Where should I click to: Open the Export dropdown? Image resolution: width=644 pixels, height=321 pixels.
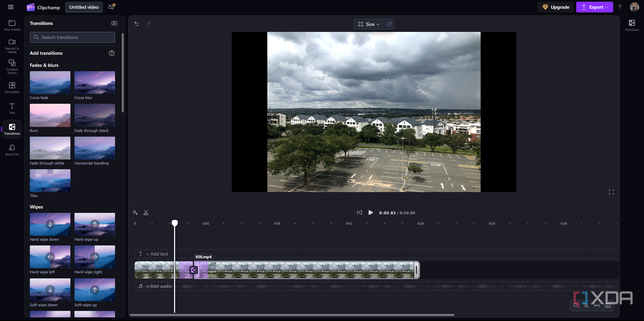594,7
